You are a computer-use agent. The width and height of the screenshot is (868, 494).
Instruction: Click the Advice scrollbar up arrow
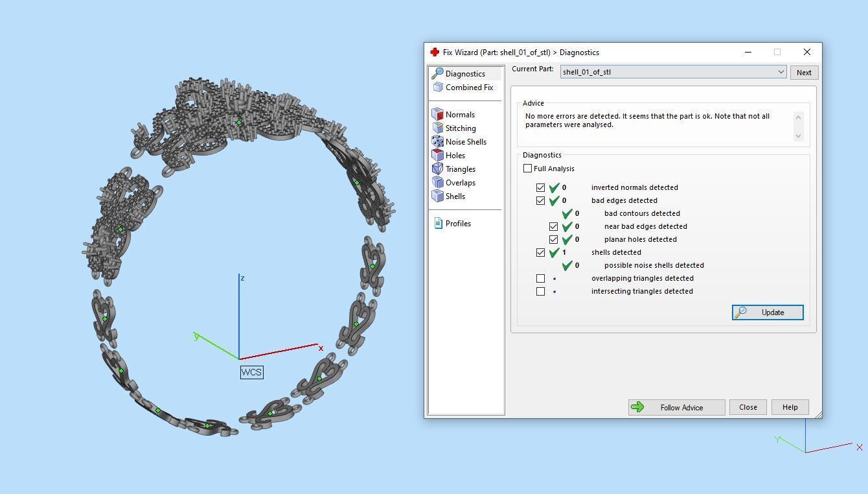coord(798,117)
